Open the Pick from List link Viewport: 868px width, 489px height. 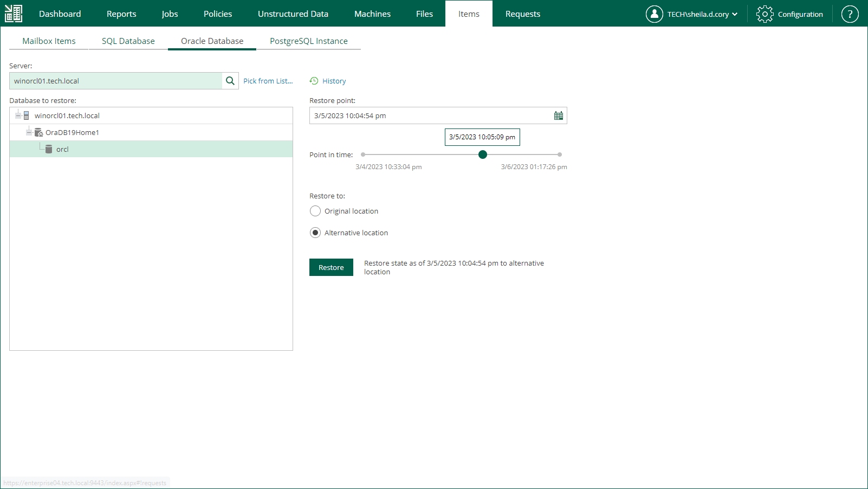[x=268, y=80]
